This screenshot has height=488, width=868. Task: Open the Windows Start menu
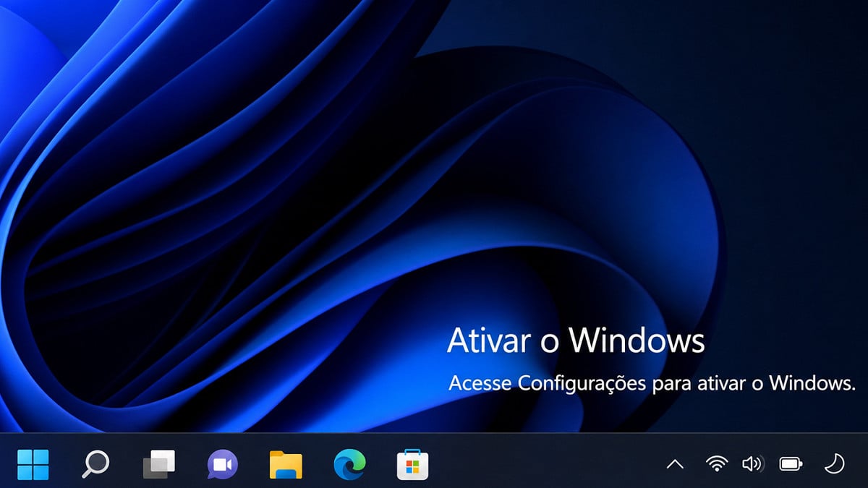(33, 464)
